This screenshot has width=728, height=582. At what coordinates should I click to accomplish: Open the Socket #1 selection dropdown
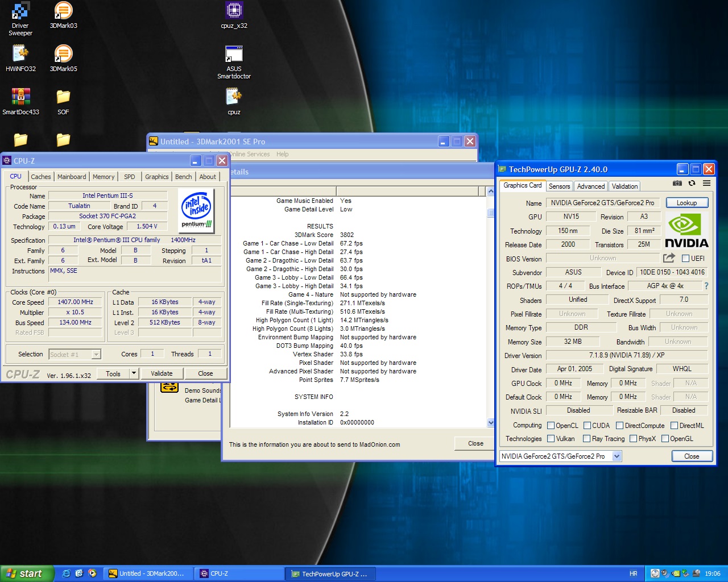[x=96, y=354]
